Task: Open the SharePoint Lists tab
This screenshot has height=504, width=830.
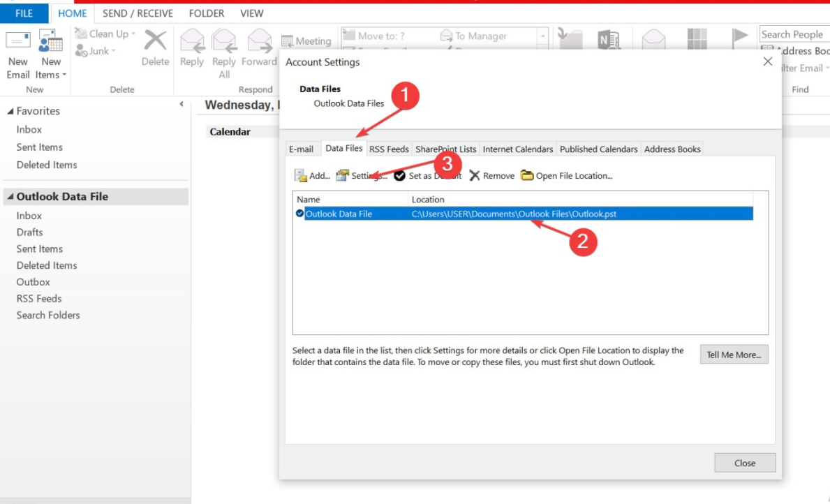Action: point(445,149)
